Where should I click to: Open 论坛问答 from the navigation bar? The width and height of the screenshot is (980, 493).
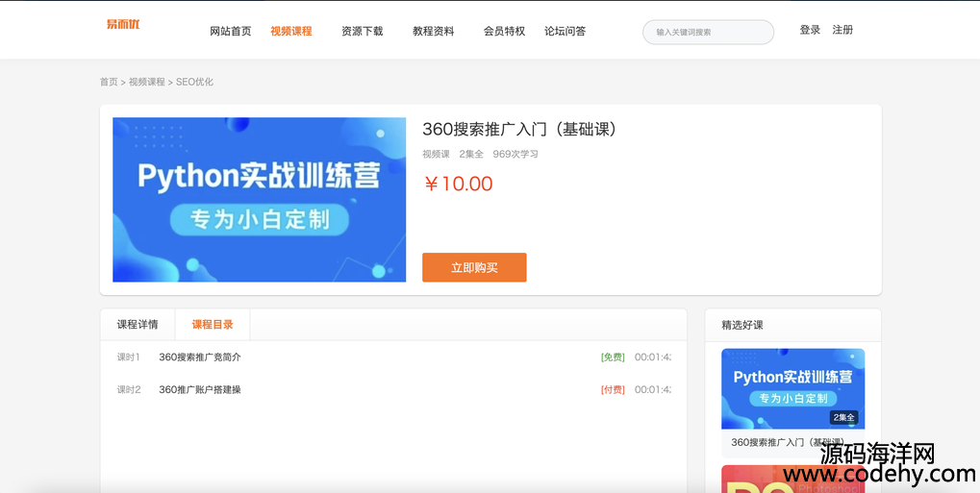click(565, 32)
